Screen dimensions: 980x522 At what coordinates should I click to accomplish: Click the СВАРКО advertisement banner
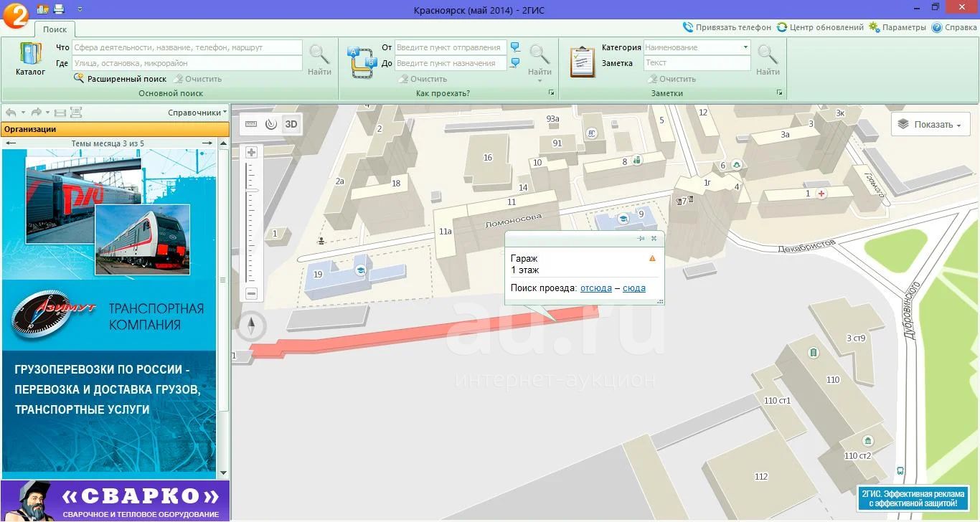click(x=115, y=500)
